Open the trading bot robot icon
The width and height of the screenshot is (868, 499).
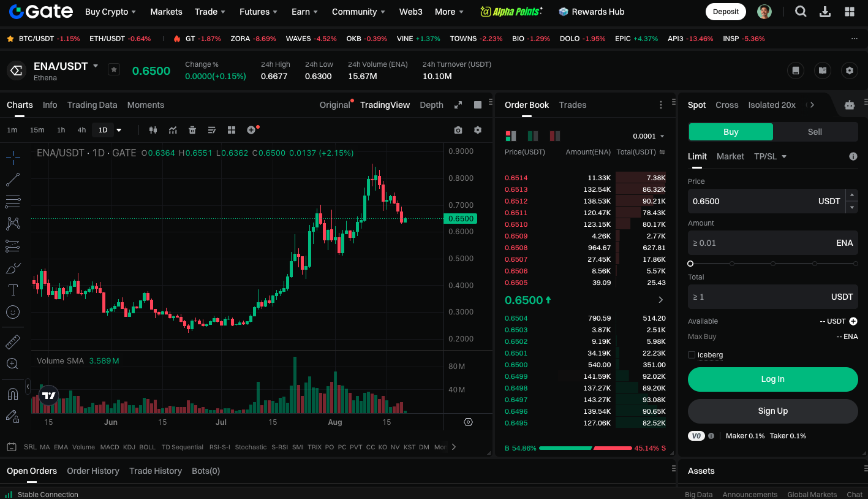click(849, 105)
